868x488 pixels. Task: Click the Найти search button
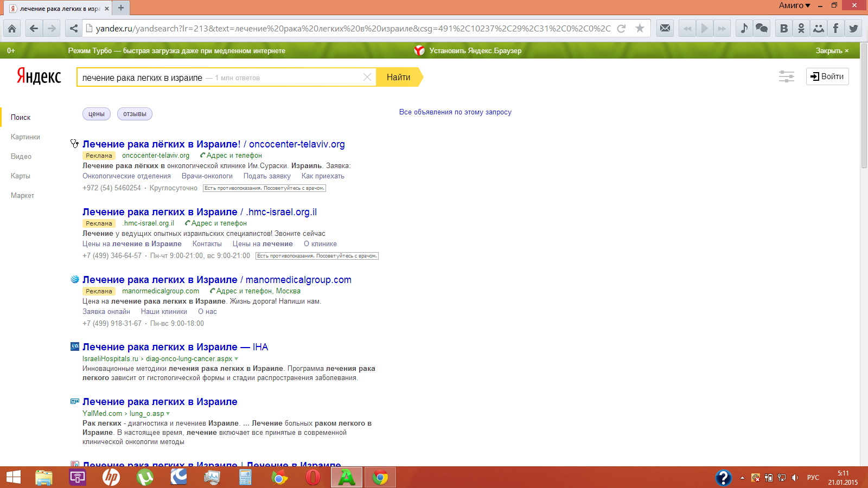[x=399, y=77]
